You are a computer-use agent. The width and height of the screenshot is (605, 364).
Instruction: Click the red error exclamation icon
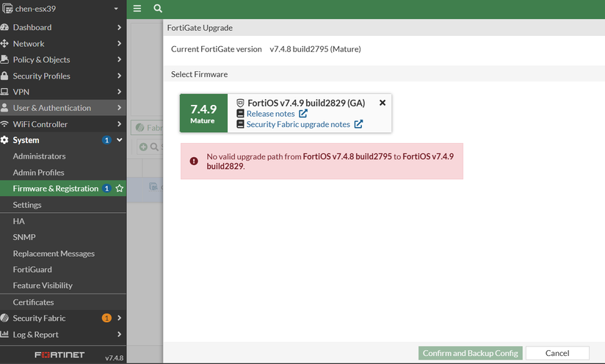[x=194, y=161]
